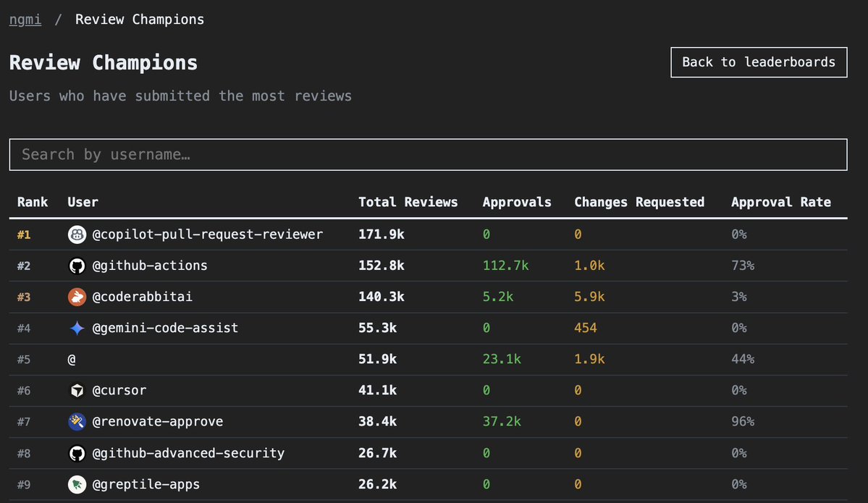Image resolution: width=868 pixels, height=503 pixels.
Task: Click the 140.3k total reviews value
Action: 382,297
